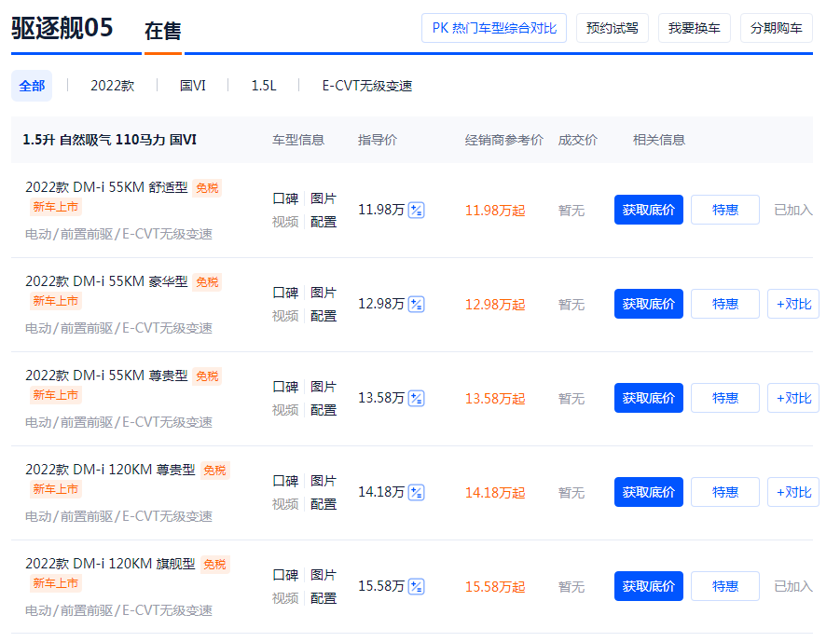
Task: Open 图片 gallery for 豪华型 trim
Action: pyautogui.click(x=324, y=293)
